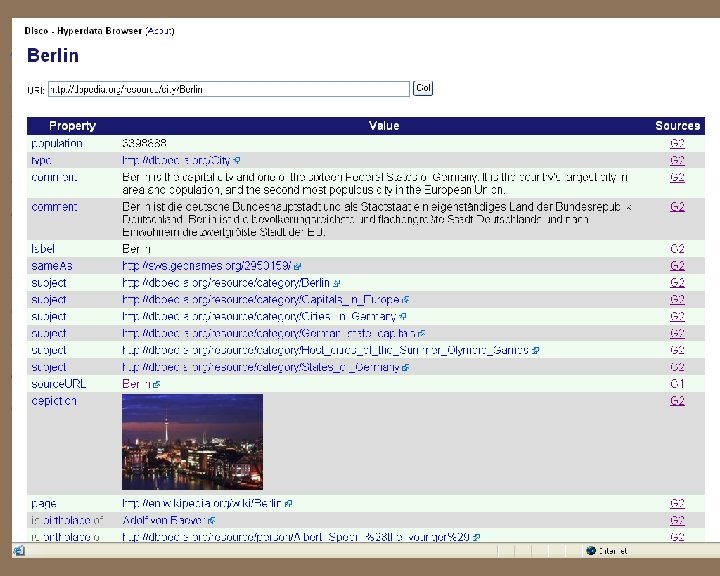This screenshot has width=720, height=576.
Task: Click the Property column header
Action: coord(73,126)
